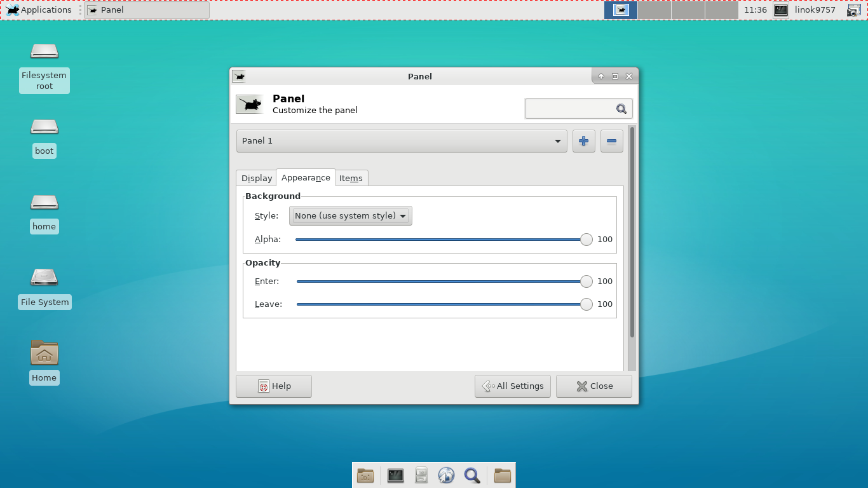Maximize the Panel dialog window
The height and width of the screenshot is (488, 868).
click(615, 76)
